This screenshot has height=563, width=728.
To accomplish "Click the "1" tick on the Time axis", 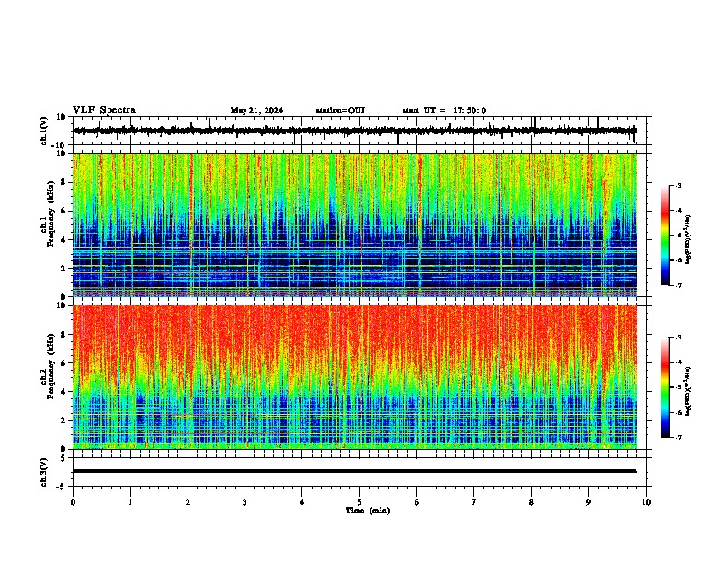I will 130,502.
